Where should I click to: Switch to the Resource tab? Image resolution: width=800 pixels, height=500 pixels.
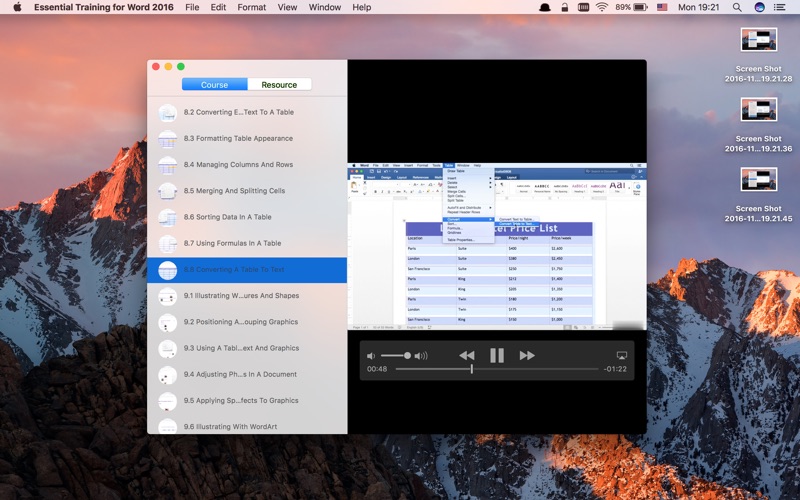click(x=279, y=85)
